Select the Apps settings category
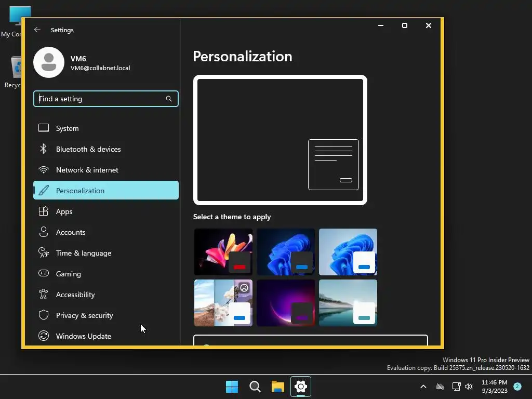 point(106,211)
